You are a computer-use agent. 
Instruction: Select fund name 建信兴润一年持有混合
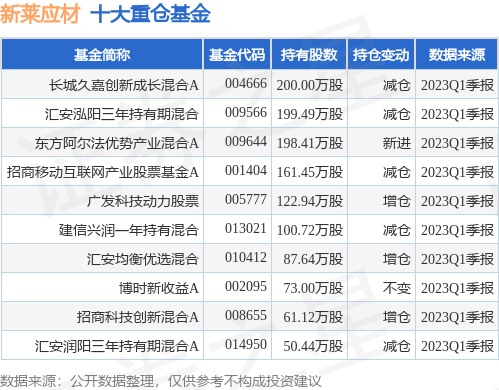click(x=129, y=230)
